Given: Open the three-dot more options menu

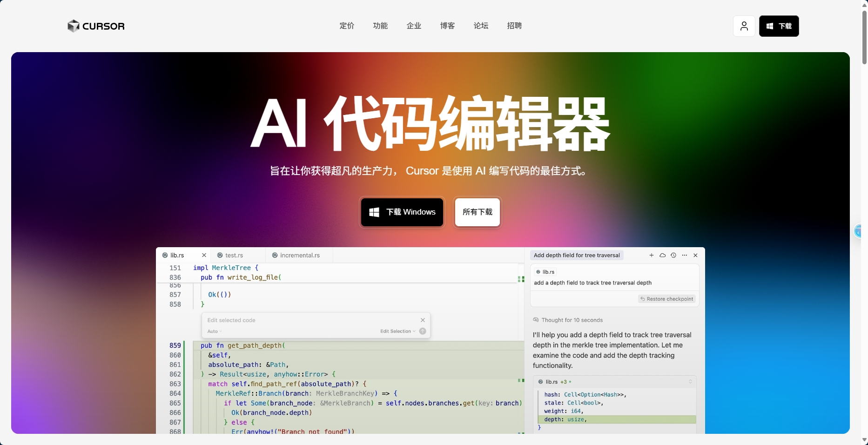Looking at the screenshot, I should pos(684,255).
